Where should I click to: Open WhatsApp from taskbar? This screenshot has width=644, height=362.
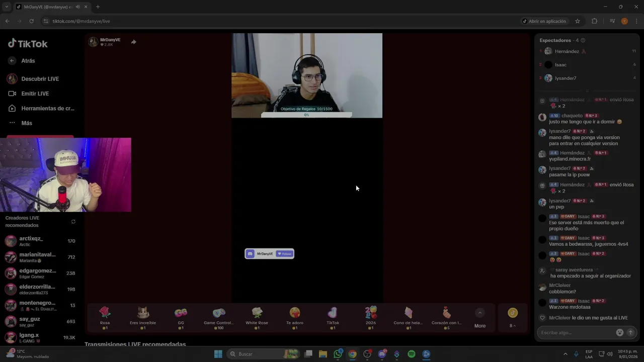tap(338, 354)
